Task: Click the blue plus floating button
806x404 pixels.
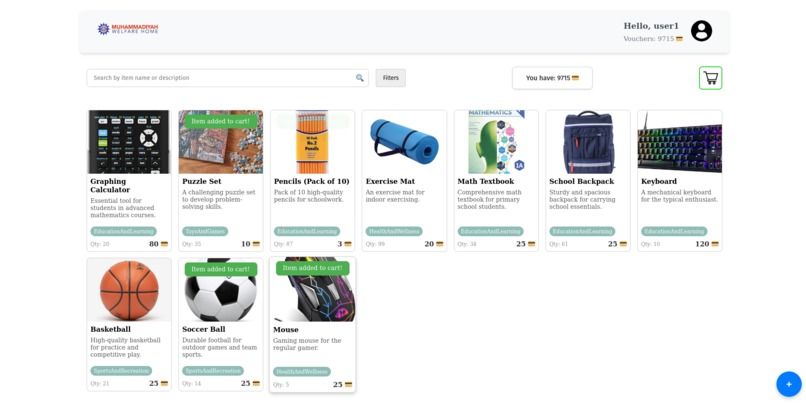Action: click(x=789, y=384)
